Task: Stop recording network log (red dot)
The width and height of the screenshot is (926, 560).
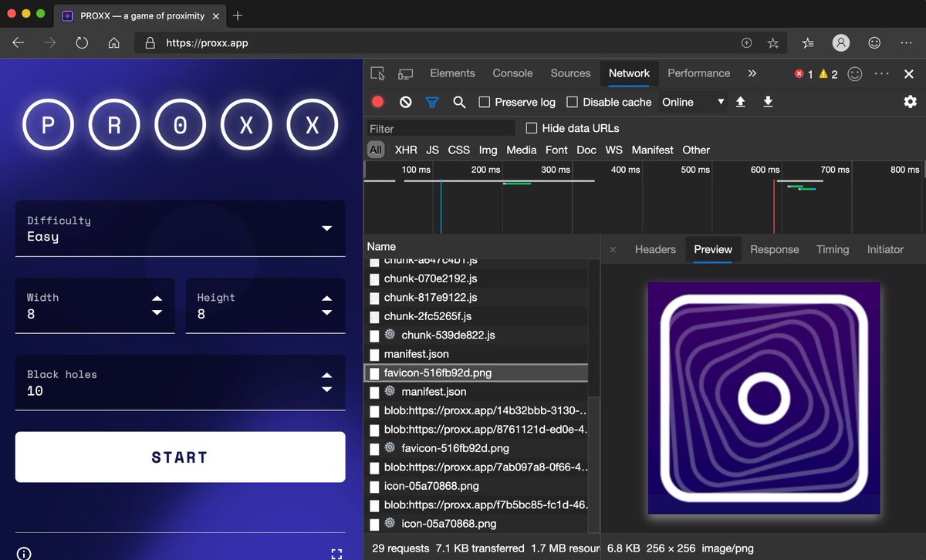Action: pos(378,102)
